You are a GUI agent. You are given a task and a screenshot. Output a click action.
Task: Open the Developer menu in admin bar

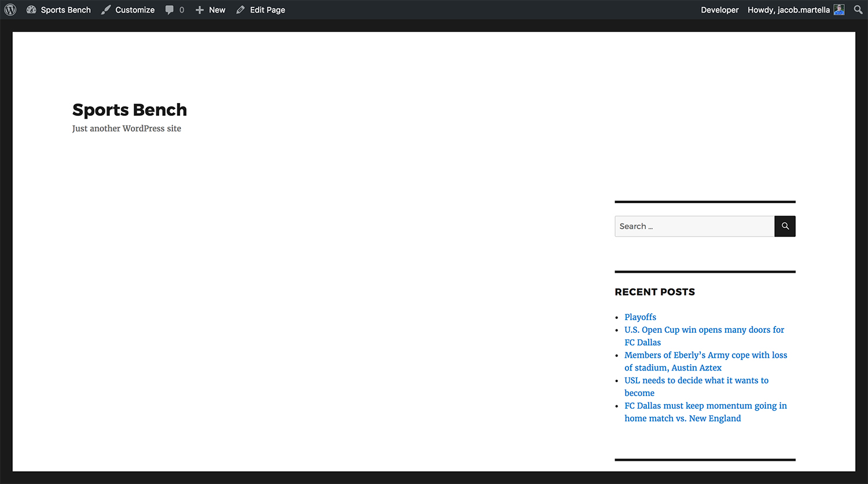pyautogui.click(x=719, y=10)
